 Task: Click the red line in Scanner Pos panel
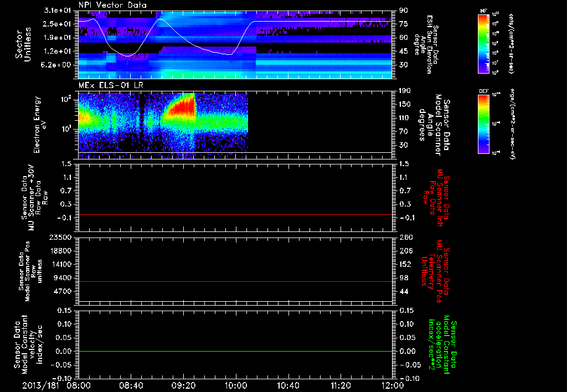coord(235,281)
